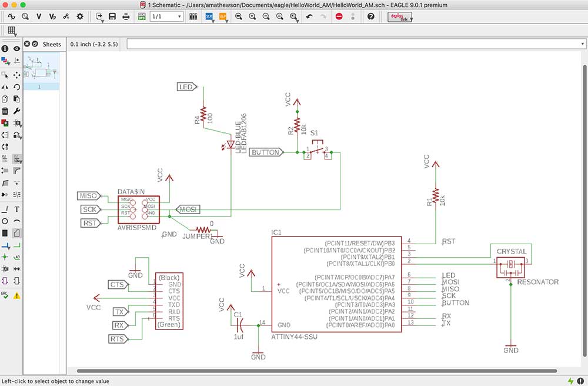Toggle the grid settings button
Viewport: 588px width, 386px height.
tap(12, 31)
